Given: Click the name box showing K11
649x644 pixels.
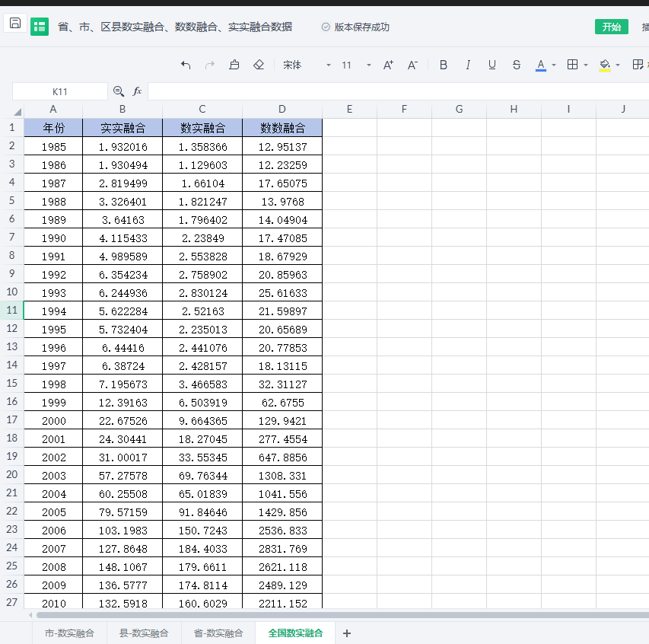Looking at the screenshot, I should click(x=60, y=91).
